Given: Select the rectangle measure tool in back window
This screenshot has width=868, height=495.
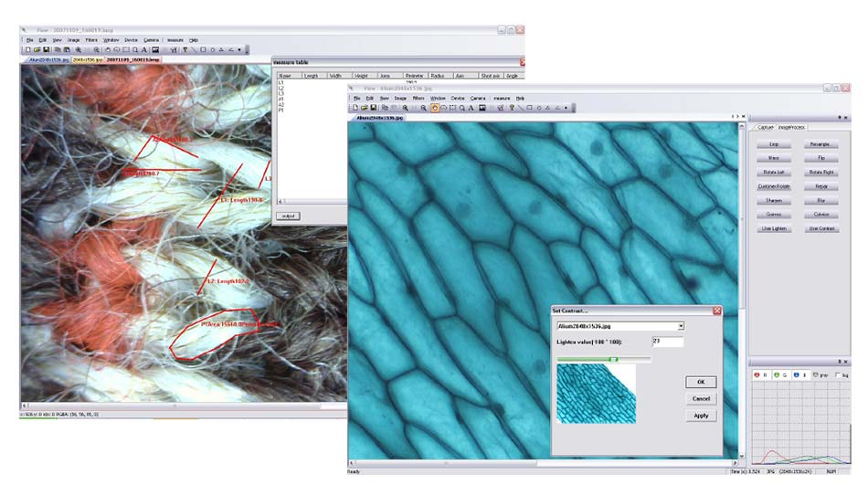Looking at the screenshot, I should coord(203,50).
